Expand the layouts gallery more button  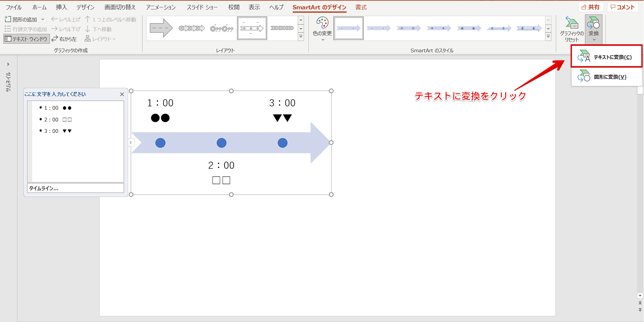click(x=301, y=37)
